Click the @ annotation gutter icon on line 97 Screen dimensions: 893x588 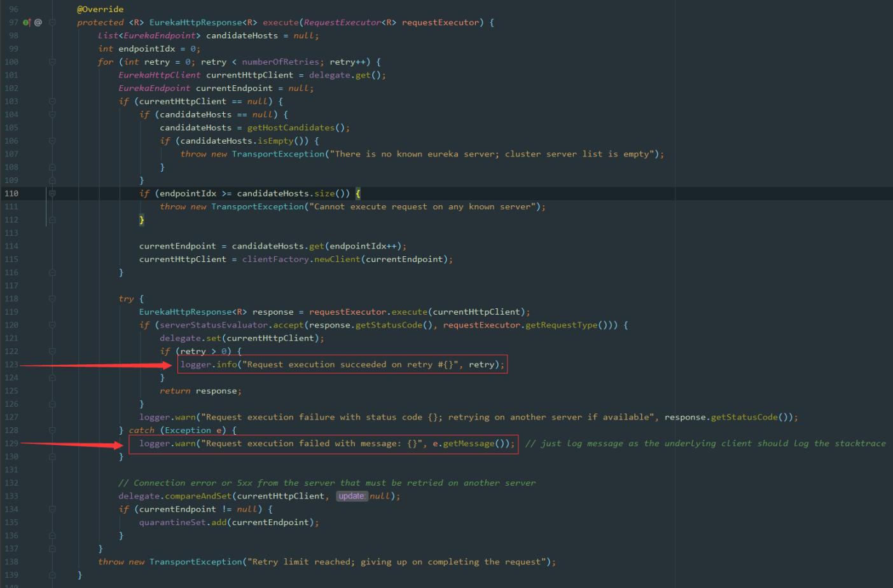[38, 22]
